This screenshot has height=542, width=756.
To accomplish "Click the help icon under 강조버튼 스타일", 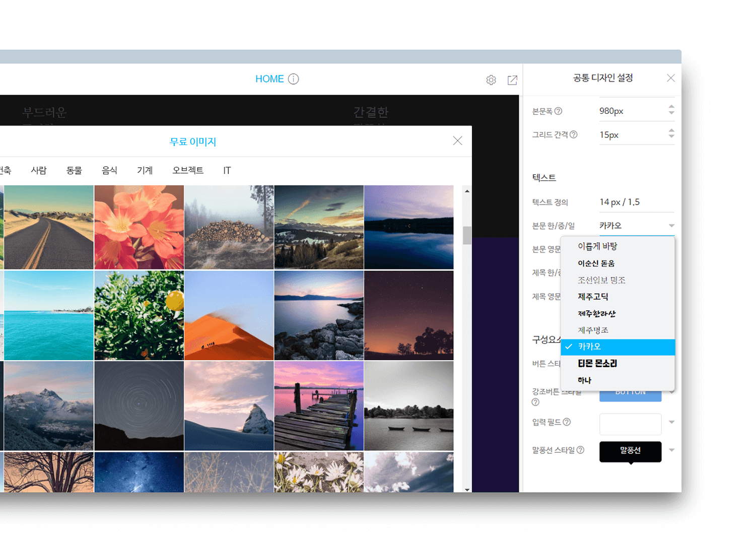I will [x=535, y=402].
